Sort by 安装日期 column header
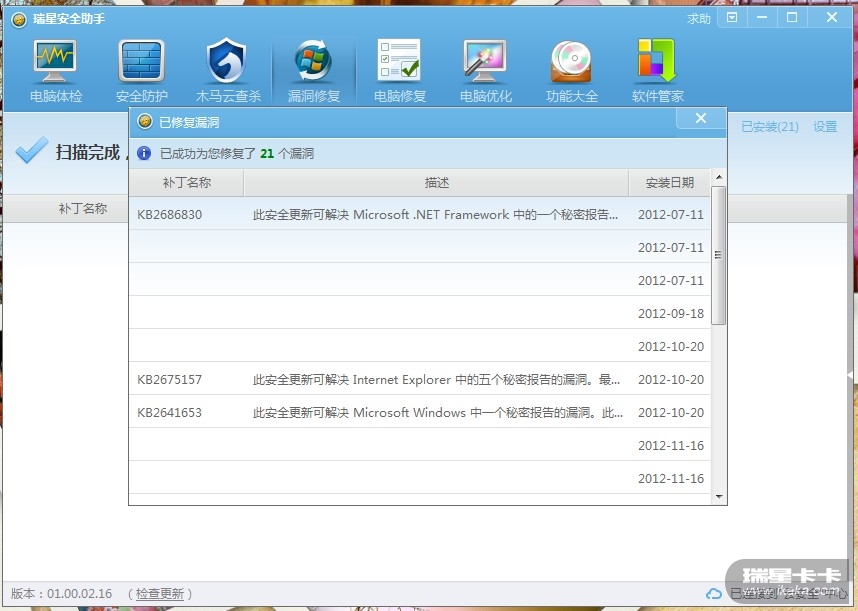Image resolution: width=858 pixels, height=611 pixels. [x=670, y=183]
